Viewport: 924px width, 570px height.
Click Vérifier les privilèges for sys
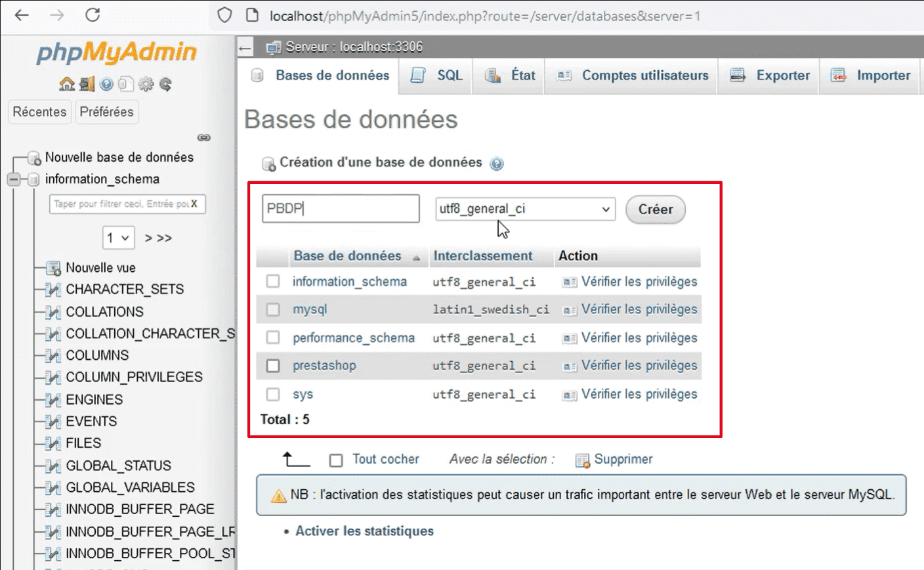pos(639,394)
